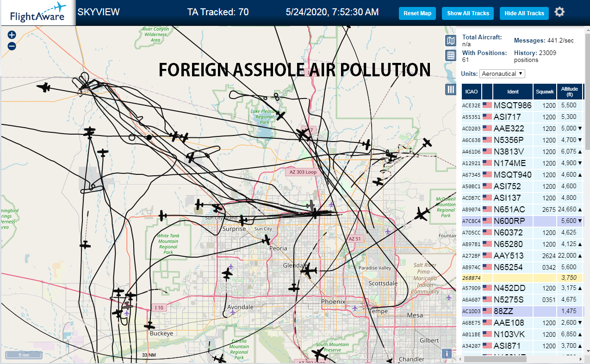
Task: Select aircraft row ASI871
Action: pyautogui.click(x=523, y=346)
